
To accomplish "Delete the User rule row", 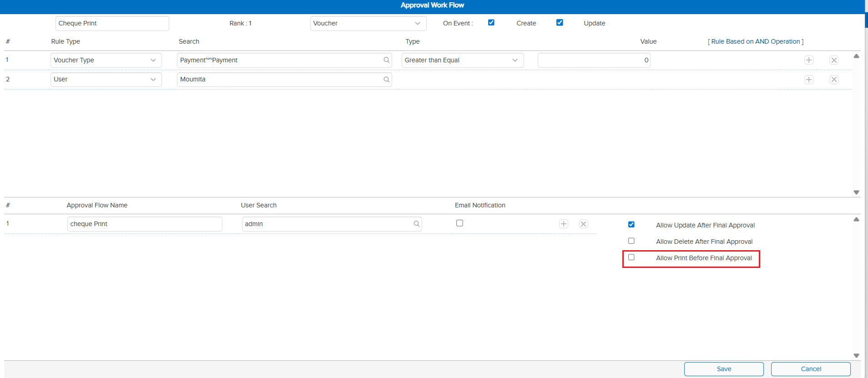I will click(x=833, y=80).
